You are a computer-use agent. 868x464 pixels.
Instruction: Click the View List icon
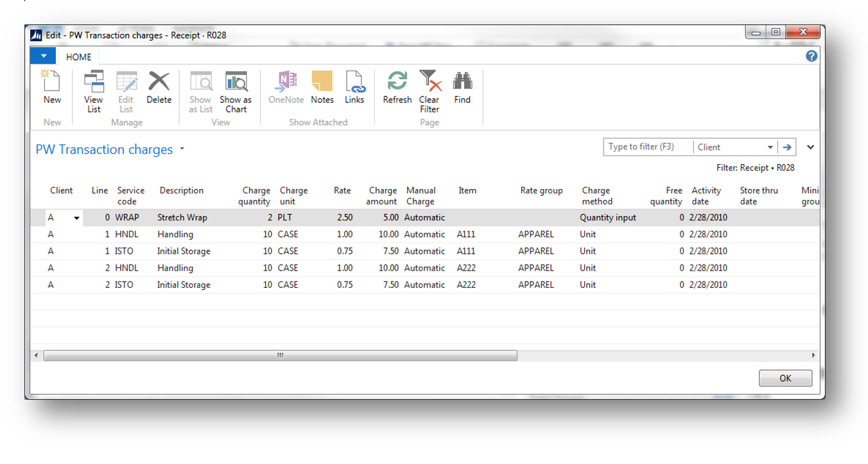94,87
